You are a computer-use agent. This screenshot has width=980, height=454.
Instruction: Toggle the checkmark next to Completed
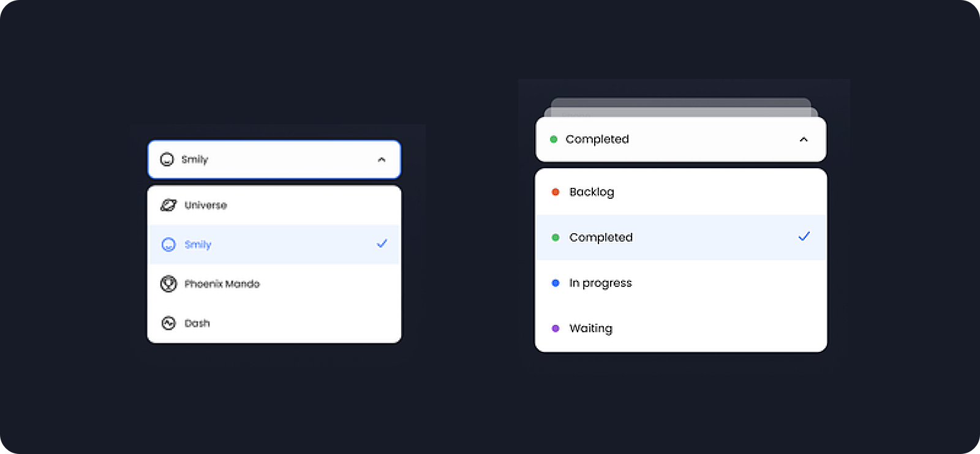pos(804,236)
